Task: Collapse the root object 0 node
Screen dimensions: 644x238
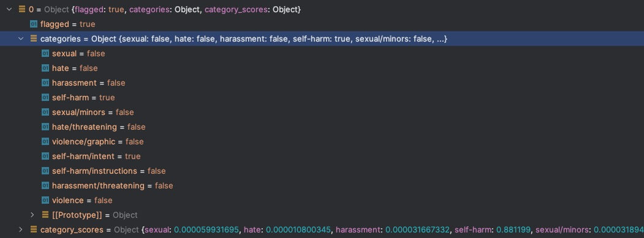Action: pyautogui.click(x=9, y=9)
